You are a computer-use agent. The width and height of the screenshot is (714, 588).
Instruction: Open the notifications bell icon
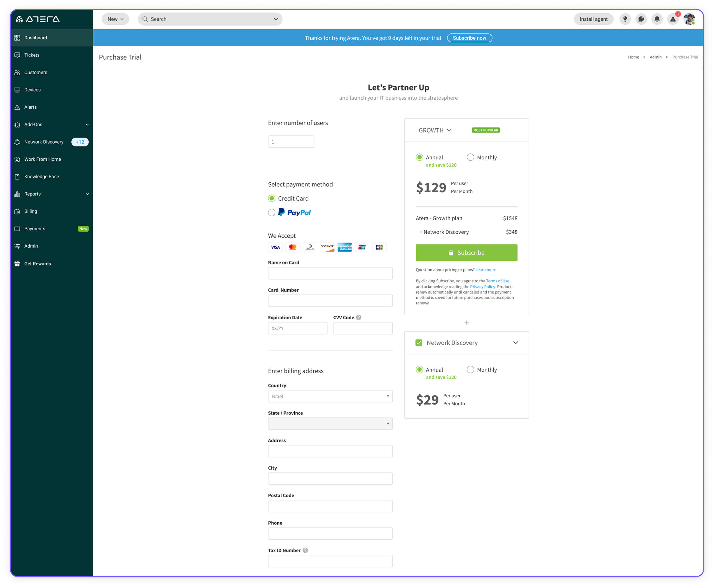[657, 19]
